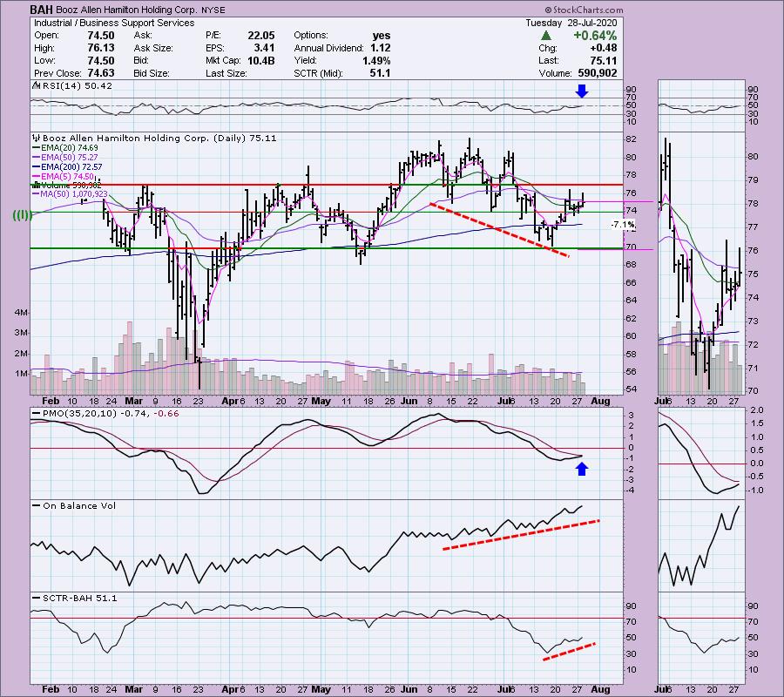Click the Annual Dividend value 1.12

(381, 48)
